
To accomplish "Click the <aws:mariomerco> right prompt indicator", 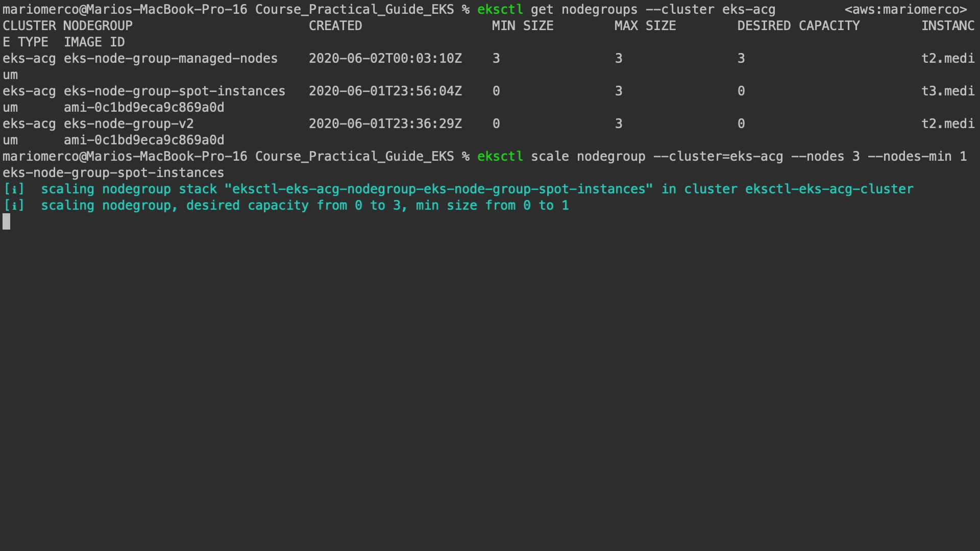I will [x=905, y=10].
